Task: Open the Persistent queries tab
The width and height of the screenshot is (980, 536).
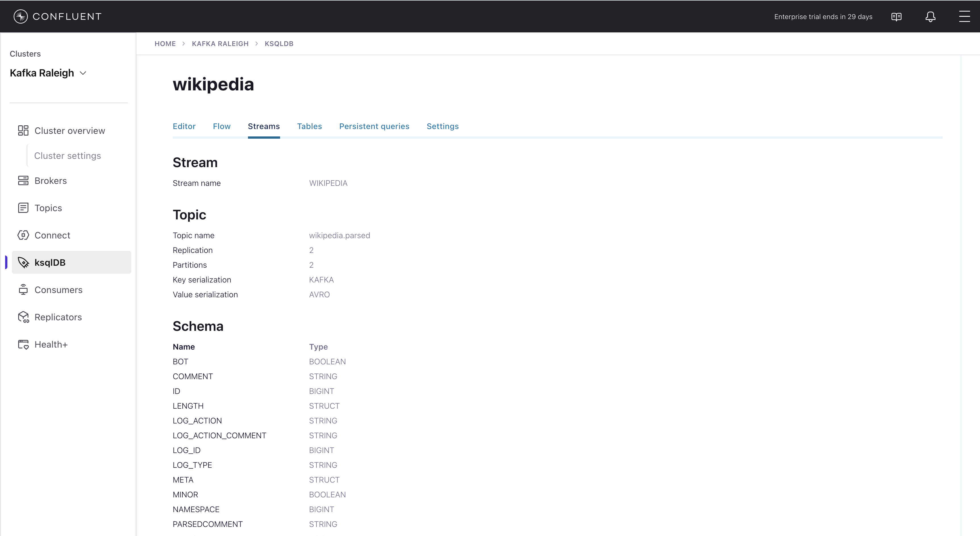Action: point(374,126)
